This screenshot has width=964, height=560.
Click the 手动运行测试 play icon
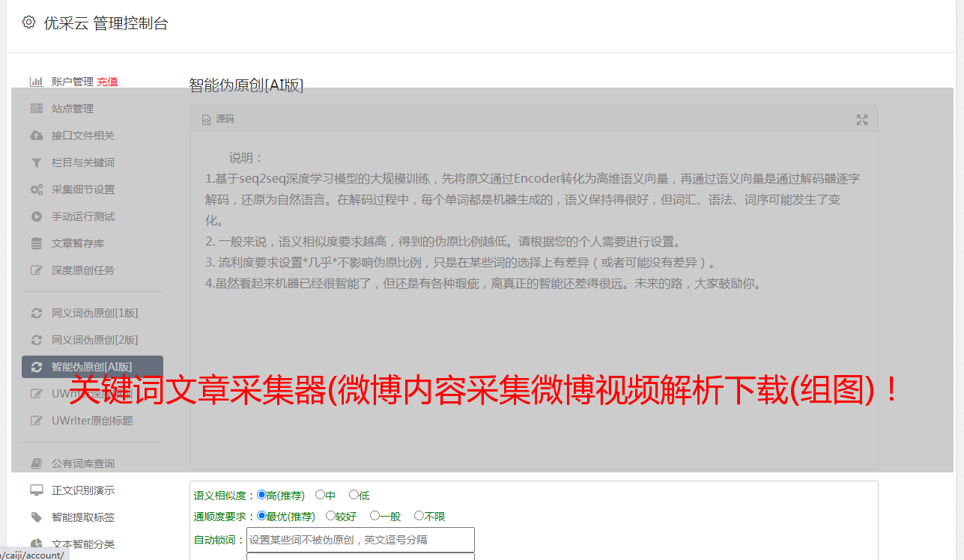[36, 216]
